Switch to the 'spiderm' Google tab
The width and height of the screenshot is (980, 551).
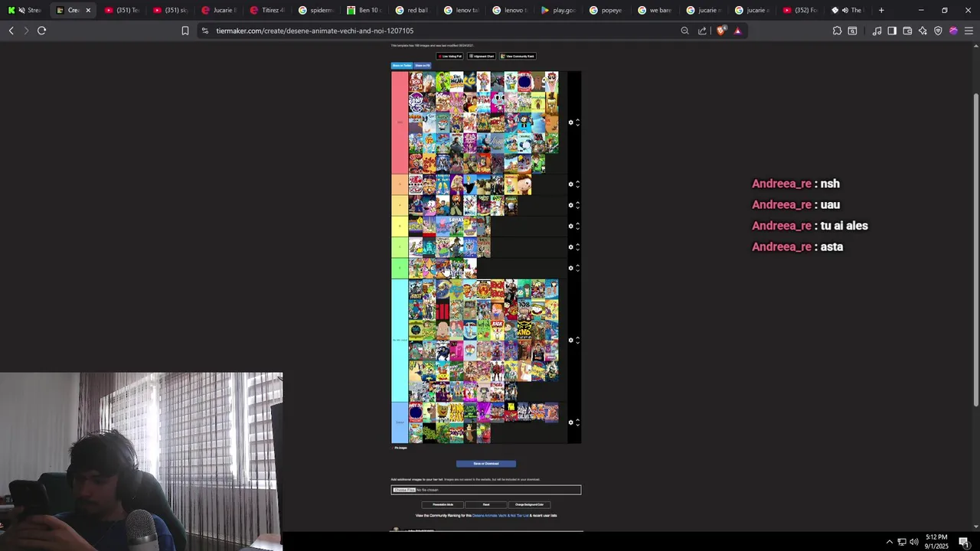pyautogui.click(x=315, y=10)
